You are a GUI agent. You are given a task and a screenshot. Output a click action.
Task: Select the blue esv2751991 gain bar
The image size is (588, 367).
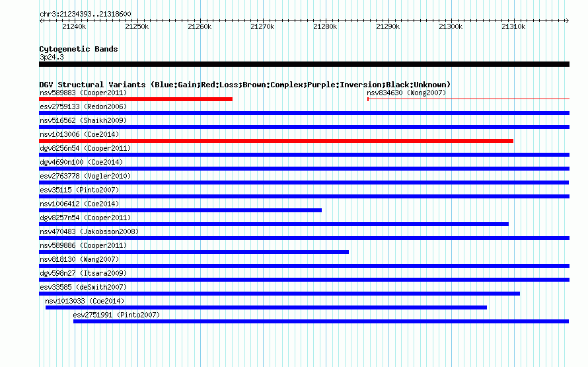click(x=321, y=321)
